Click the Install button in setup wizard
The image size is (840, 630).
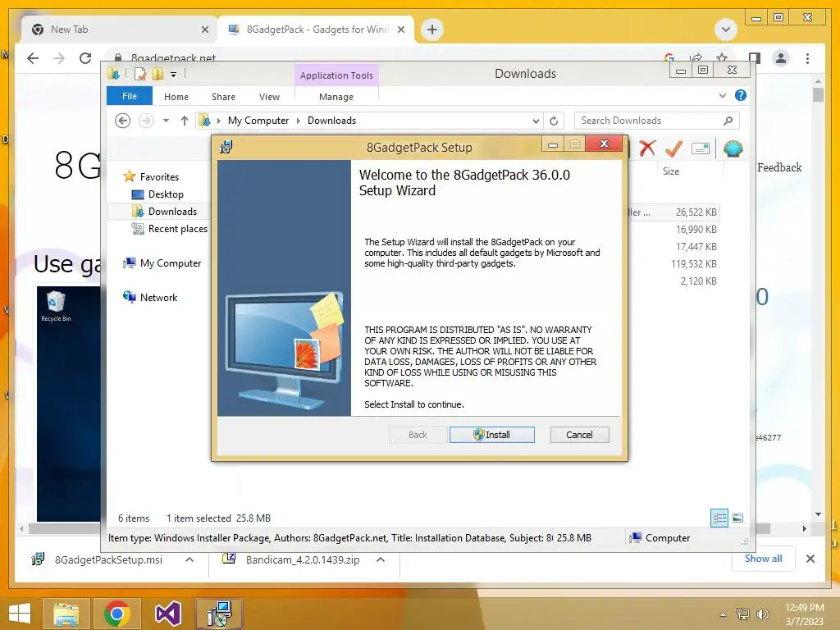(492, 435)
